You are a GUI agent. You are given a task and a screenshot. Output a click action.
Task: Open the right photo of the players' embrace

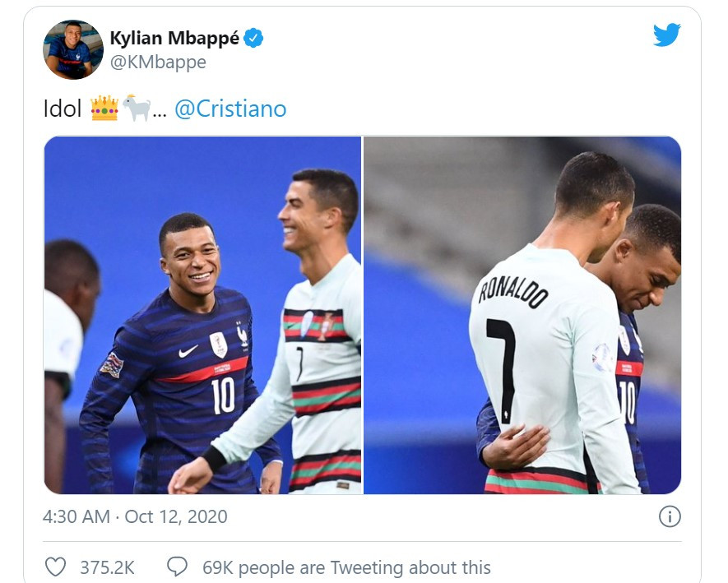click(x=522, y=315)
